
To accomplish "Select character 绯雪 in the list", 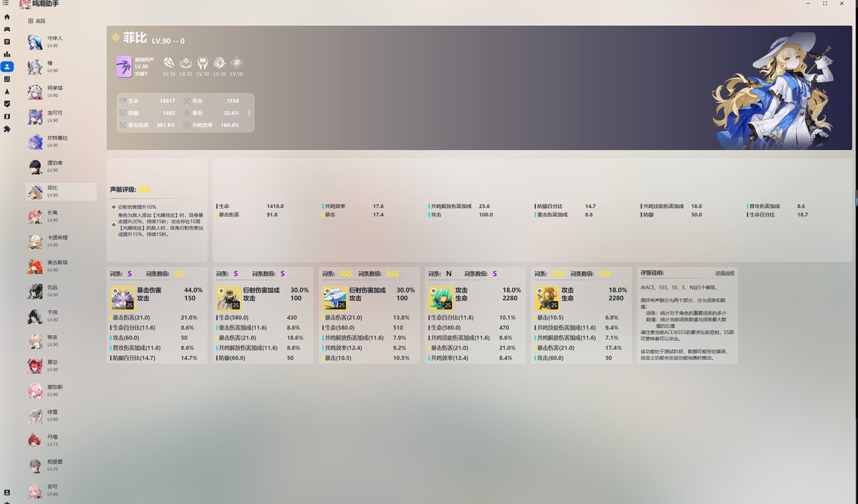I will click(x=61, y=415).
